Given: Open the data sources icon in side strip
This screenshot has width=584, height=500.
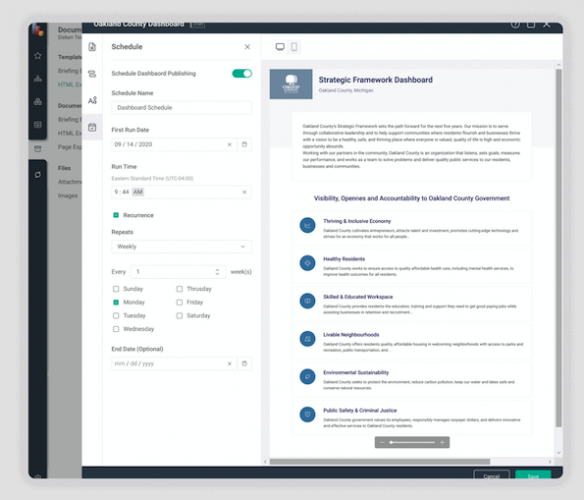Looking at the screenshot, I should click(x=92, y=74).
